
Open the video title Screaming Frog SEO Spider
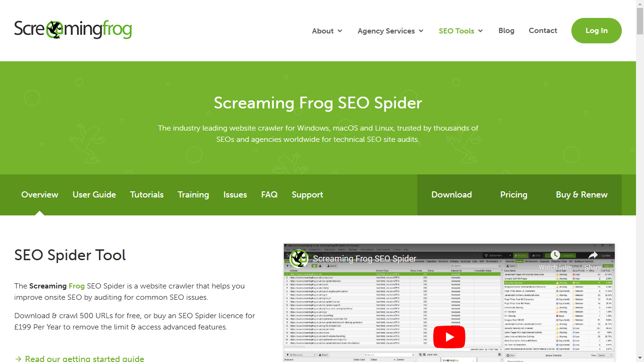pyautogui.click(x=364, y=258)
